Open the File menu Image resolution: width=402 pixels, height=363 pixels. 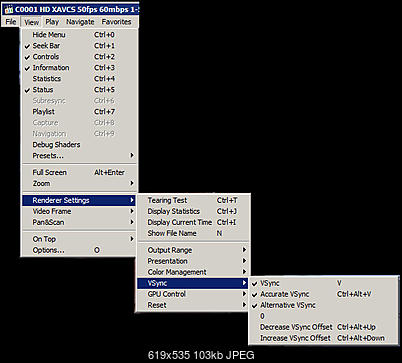[11, 22]
